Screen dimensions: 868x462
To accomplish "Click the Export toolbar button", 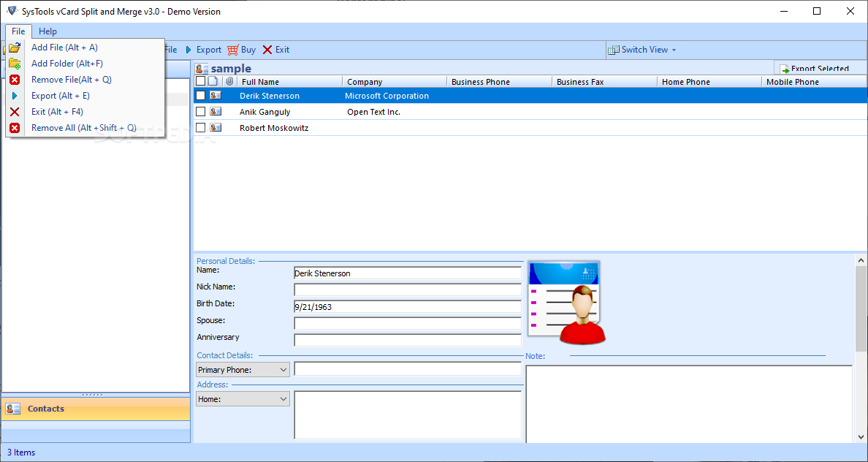I will click(202, 50).
